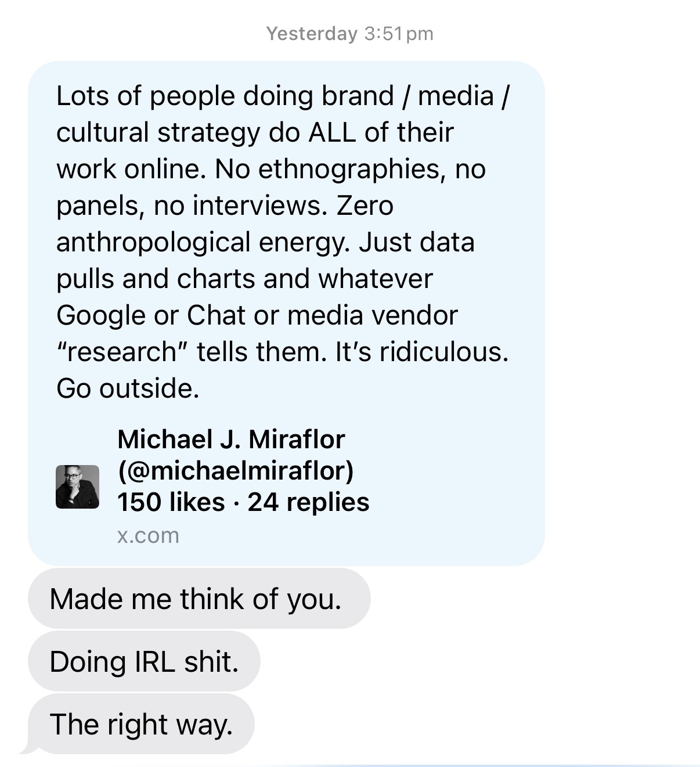This screenshot has width=700, height=767.
Task: Click the "3:51 pm" time label
Action: (x=399, y=34)
